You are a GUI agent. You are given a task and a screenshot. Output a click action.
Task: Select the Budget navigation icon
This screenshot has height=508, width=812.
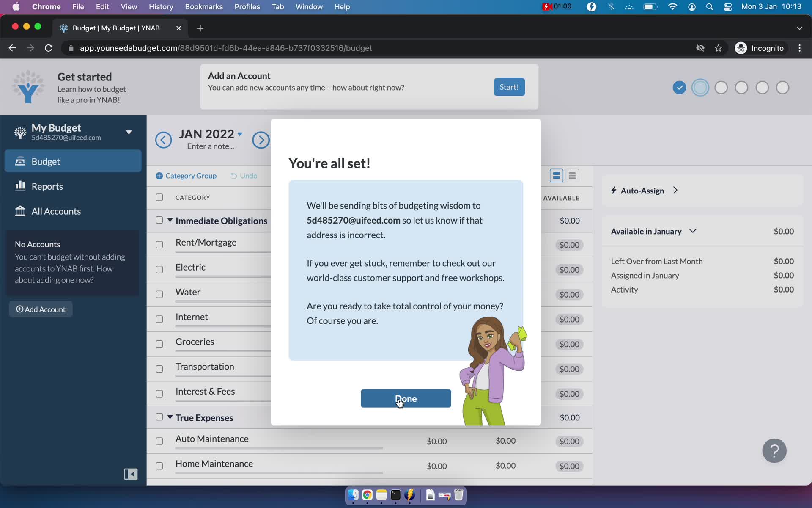point(20,161)
